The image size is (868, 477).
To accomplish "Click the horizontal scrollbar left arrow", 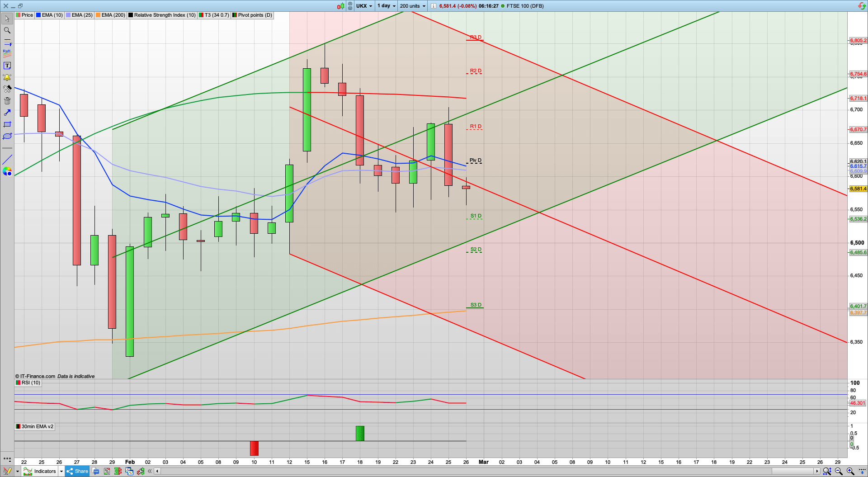I will coord(157,471).
